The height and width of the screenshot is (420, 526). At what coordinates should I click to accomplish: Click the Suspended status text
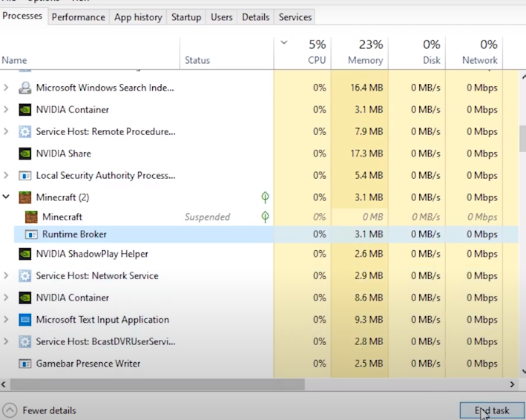pyautogui.click(x=207, y=217)
